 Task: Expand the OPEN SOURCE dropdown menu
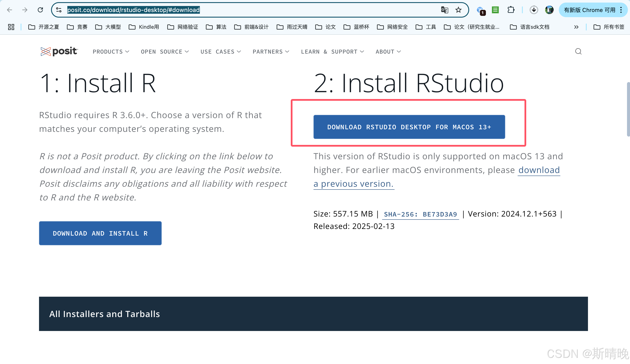pyautogui.click(x=164, y=52)
